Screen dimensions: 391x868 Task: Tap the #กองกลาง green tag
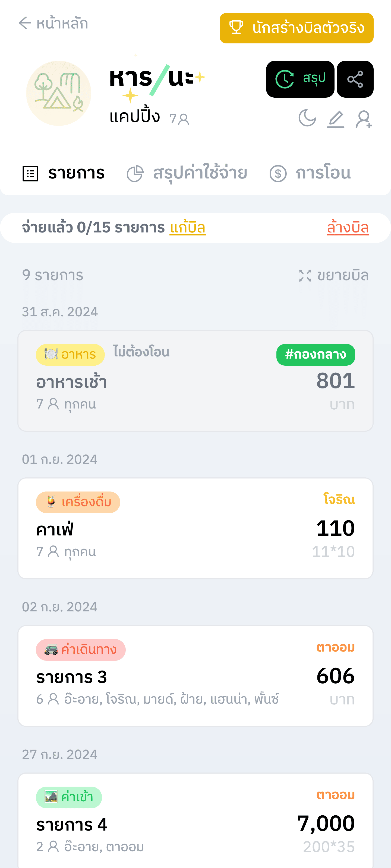315,355
